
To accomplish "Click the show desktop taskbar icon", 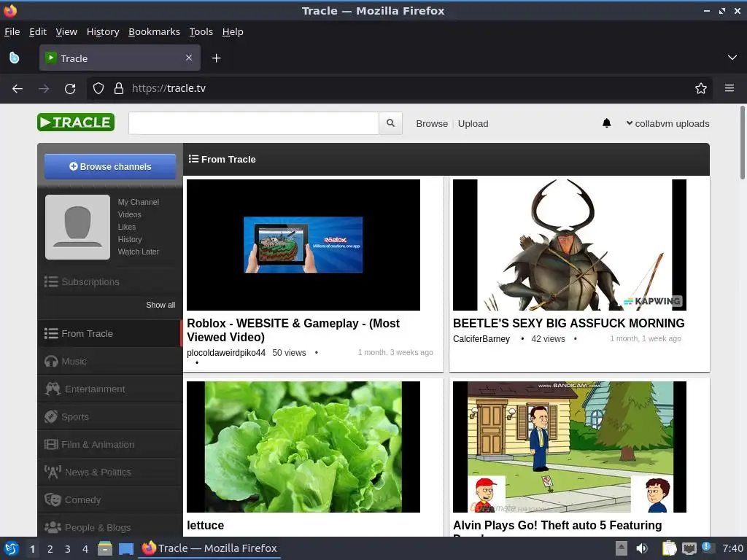I will pos(125,548).
